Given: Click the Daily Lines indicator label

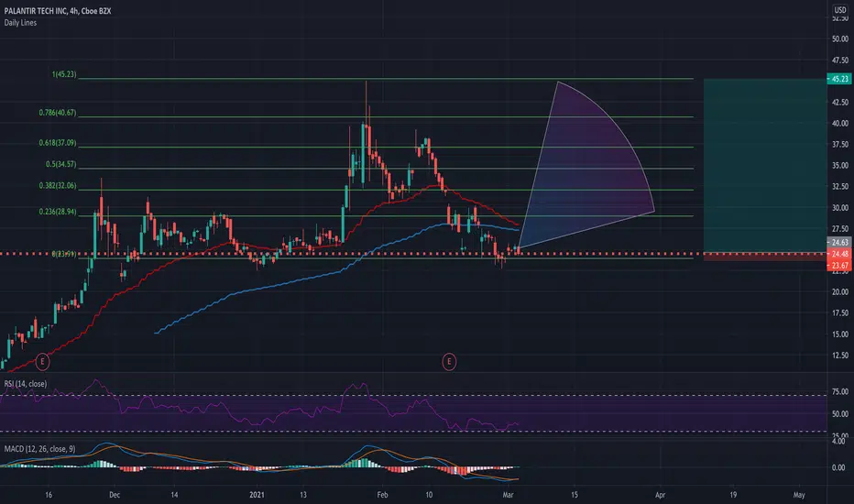Looking at the screenshot, I should (x=20, y=23).
